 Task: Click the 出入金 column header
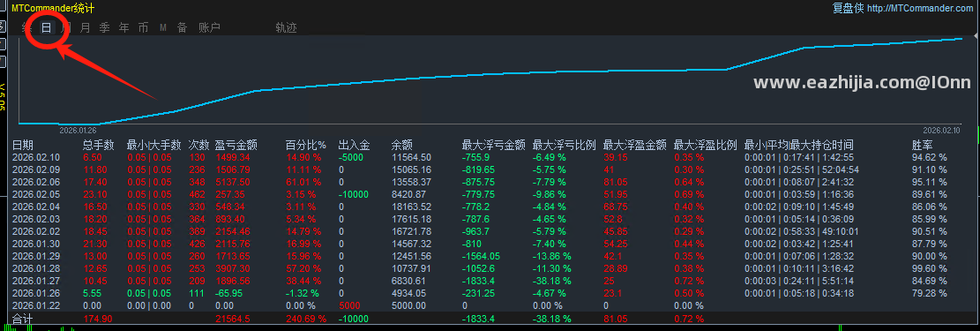coord(354,145)
